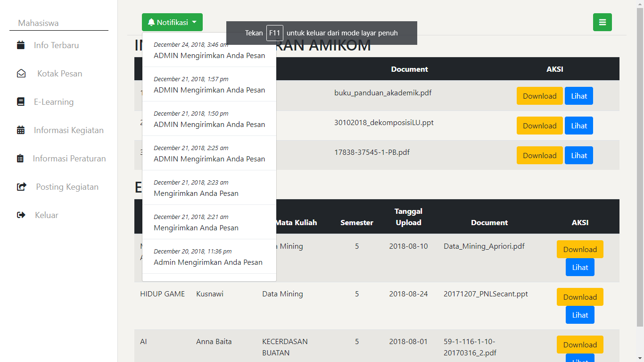Image resolution: width=644 pixels, height=362 pixels.
Task: Click the book icon next to E-Learning
Action: (x=21, y=101)
